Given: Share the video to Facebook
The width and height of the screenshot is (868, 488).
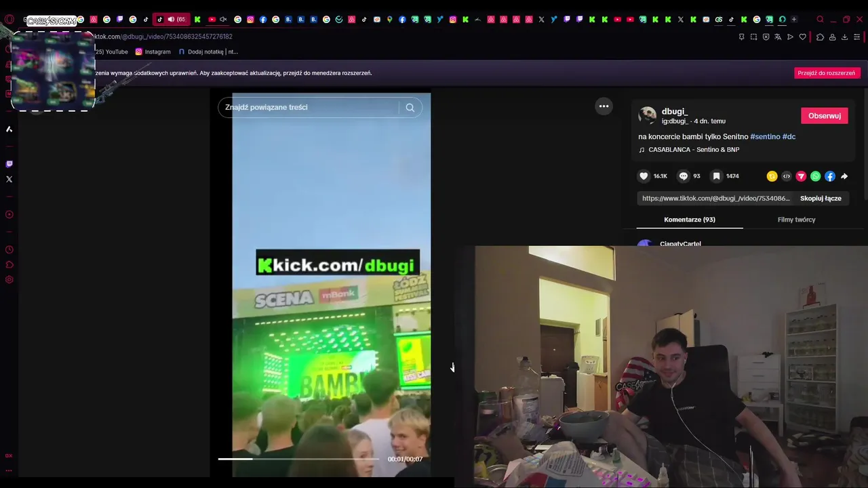Looking at the screenshot, I should [x=830, y=176].
